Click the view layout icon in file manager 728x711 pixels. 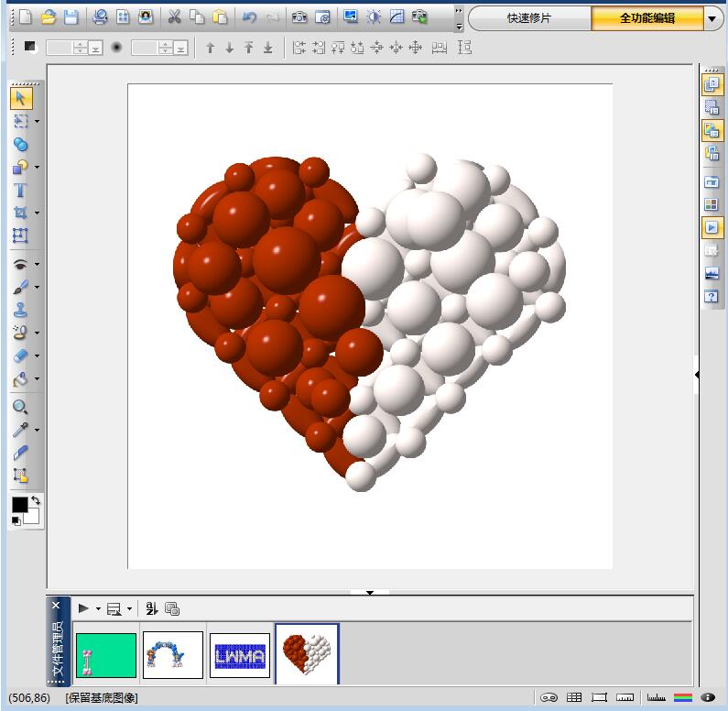click(x=114, y=608)
